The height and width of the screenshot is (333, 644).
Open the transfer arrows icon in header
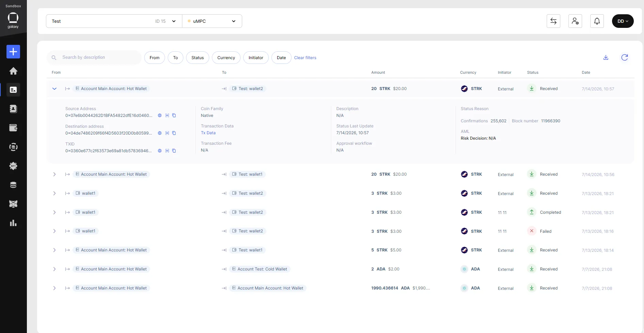(554, 21)
